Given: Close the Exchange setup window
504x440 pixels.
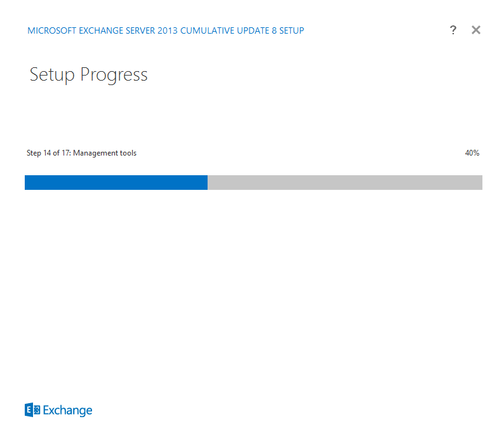Looking at the screenshot, I should [476, 30].
